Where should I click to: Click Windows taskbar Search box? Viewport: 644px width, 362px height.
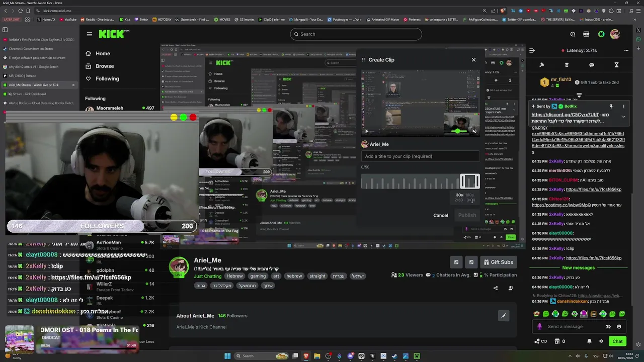pyautogui.click(x=260, y=356)
